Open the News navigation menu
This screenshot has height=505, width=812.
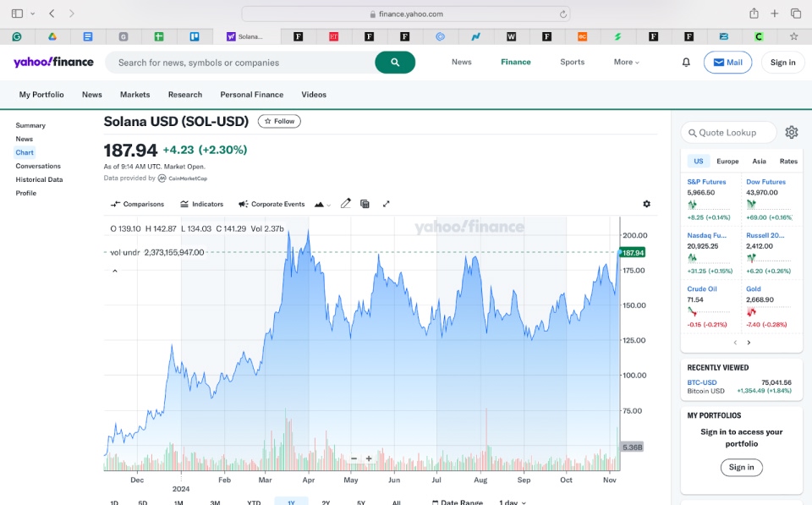91,94
